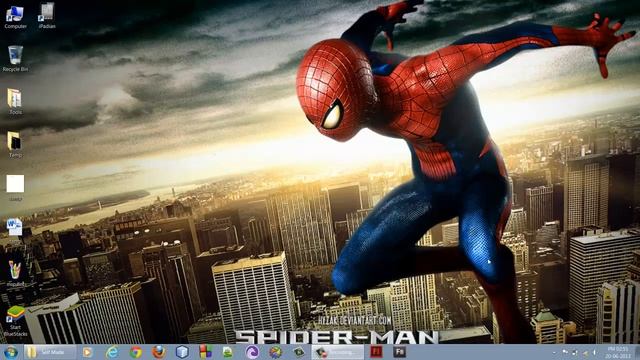This screenshot has height=360, width=640.
Task: Open the dark Fn app in taskbar
Action: tap(399, 352)
